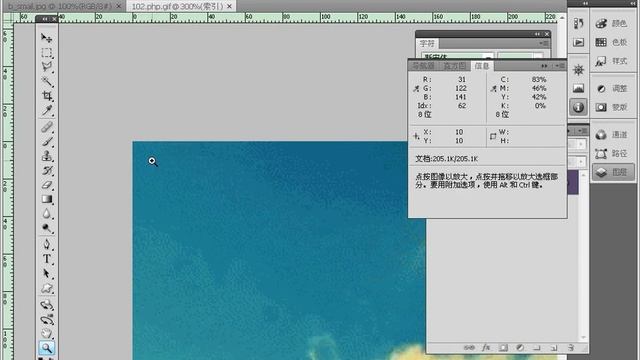Select the Magic Wand tool
The width and height of the screenshot is (640, 360).
(x=47, y=81)
